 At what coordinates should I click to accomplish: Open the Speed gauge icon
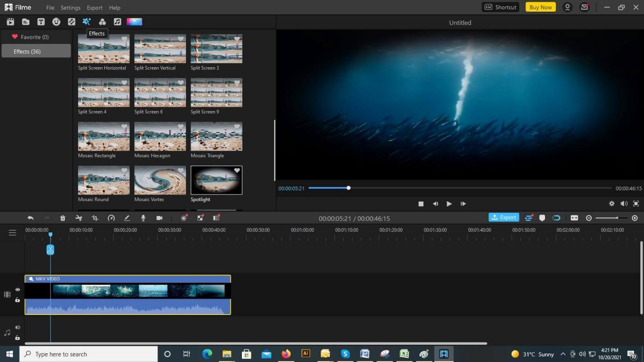[x=111, y=218]
